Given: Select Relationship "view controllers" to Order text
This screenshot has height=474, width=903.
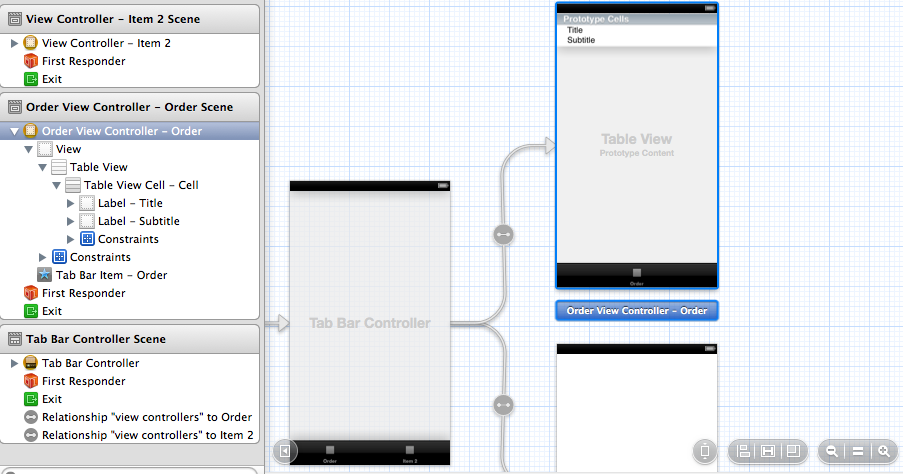Looking at the screenshot, I should pos(147,417).
